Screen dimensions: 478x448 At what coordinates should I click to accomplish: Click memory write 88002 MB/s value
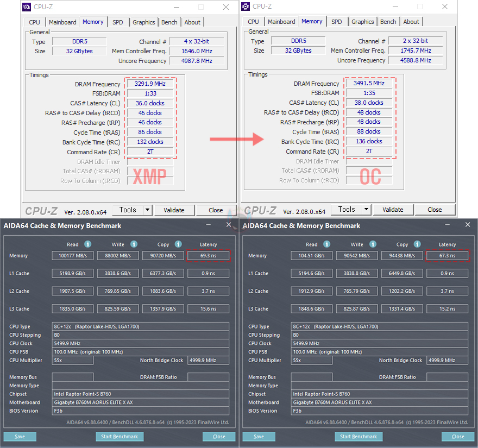118,256
